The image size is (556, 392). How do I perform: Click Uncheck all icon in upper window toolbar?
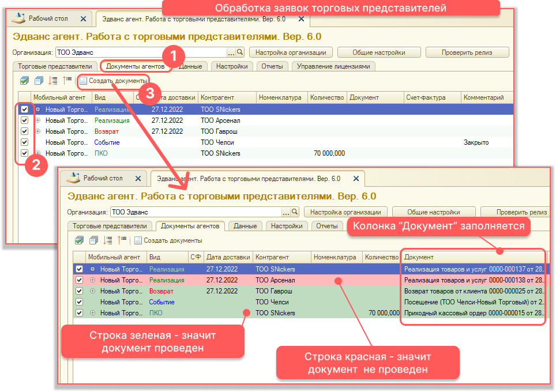(39, 81)
